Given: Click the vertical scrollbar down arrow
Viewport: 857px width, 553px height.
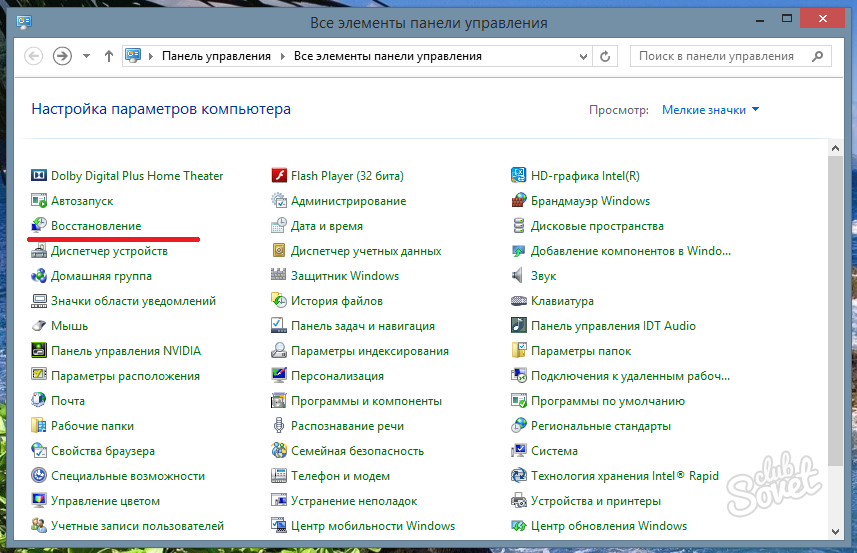Looking at the screenshot, I should point(835,533).
